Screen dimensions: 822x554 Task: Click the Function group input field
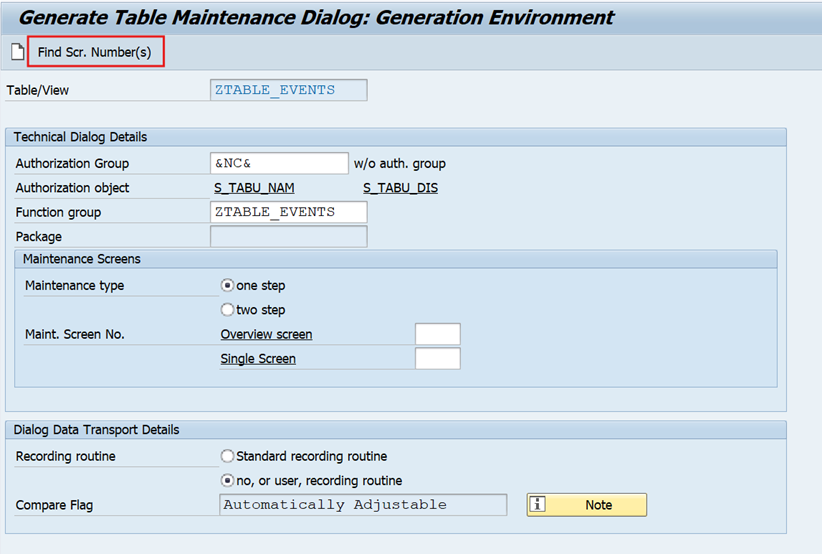pos(288,212)
